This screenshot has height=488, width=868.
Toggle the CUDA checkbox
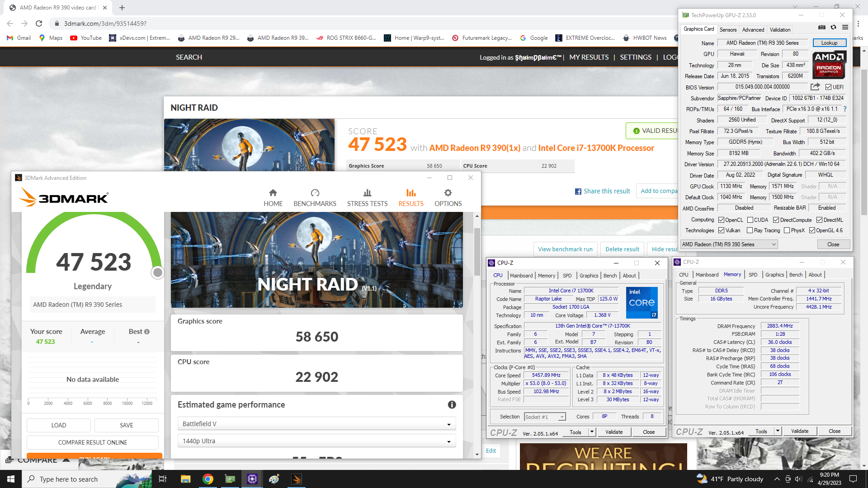click(750, 220)
